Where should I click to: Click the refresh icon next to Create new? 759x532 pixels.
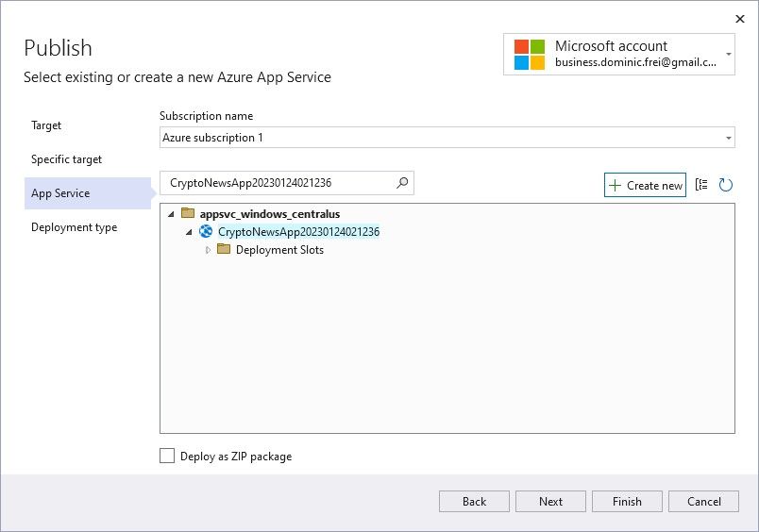725,185
